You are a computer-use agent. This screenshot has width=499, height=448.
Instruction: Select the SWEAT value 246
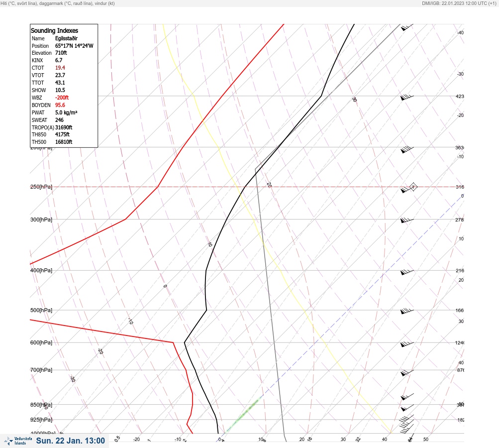point(59,120)
